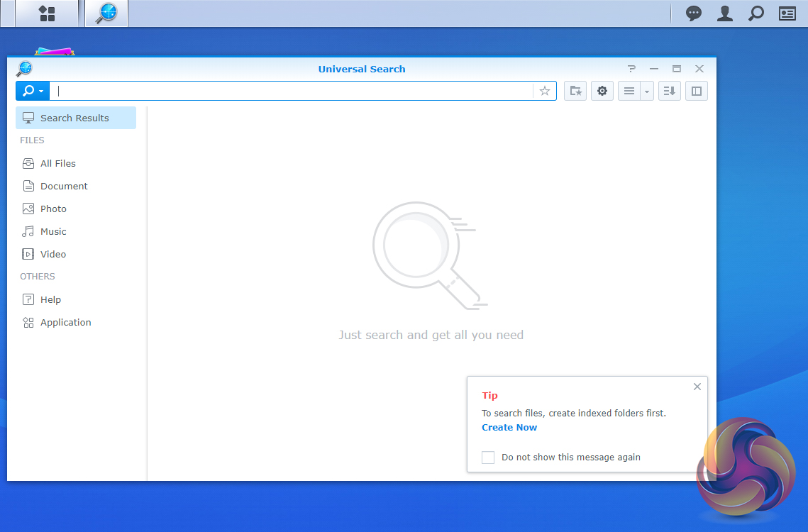Open the notifications chat bubble icon
808x532 pixels.
point(693,13)
